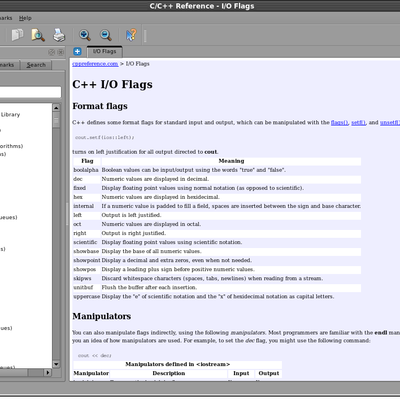Image resolution: width=400 pixels, height=400 pixels.
Task: Click the 'showbase' flag cell
Action: 86,251
